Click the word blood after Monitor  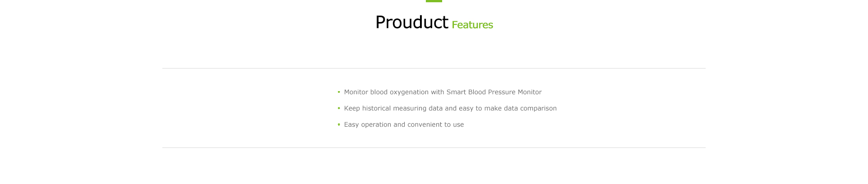click(379, 92)
